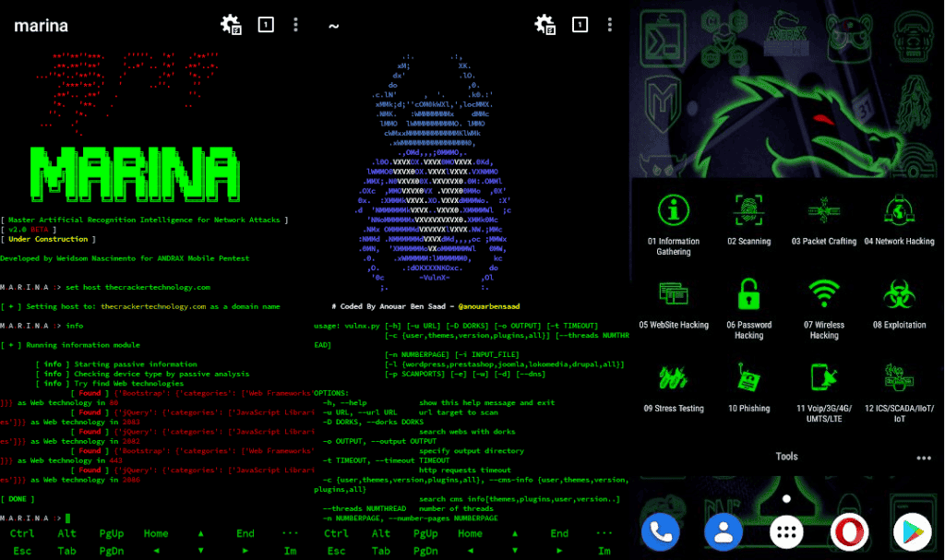The image size is (945, 560).
Task: Open 05 WebSite Hacking category
Action: click(x=674, y=304)
